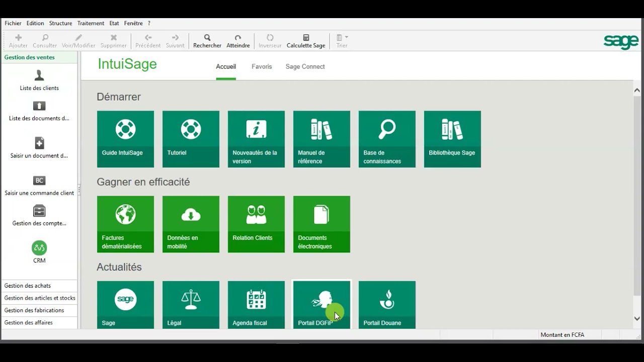Click the scrollbar up arrow
The width and height of the screenshot is (644, 362).
click(637, 90)
